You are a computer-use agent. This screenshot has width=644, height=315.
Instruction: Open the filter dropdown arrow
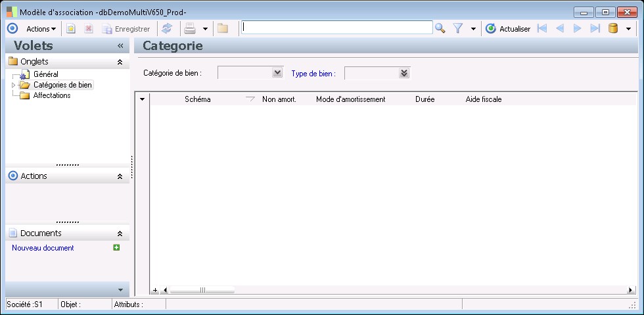(x=473, y=29)
